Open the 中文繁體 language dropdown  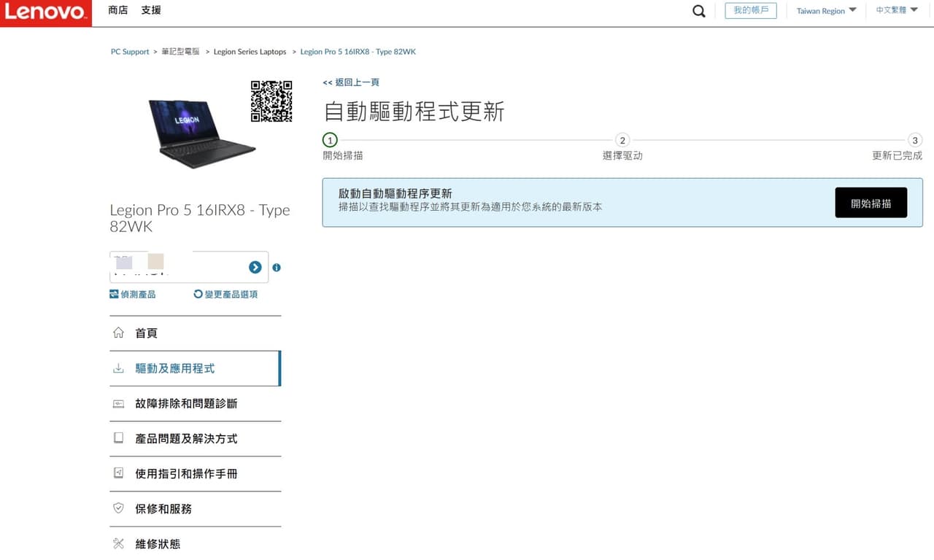pos(897,10)
